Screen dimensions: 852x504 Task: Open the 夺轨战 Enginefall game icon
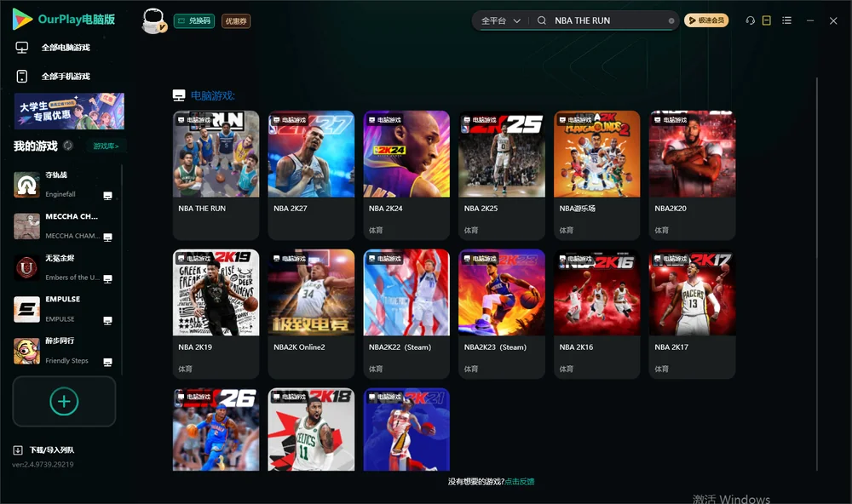click(26, 185)
